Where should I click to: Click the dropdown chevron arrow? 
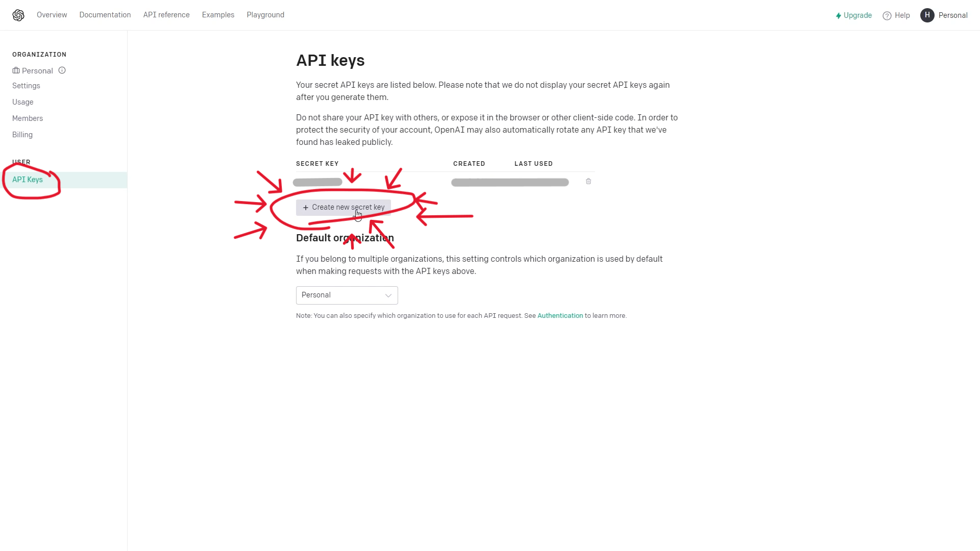388,295
